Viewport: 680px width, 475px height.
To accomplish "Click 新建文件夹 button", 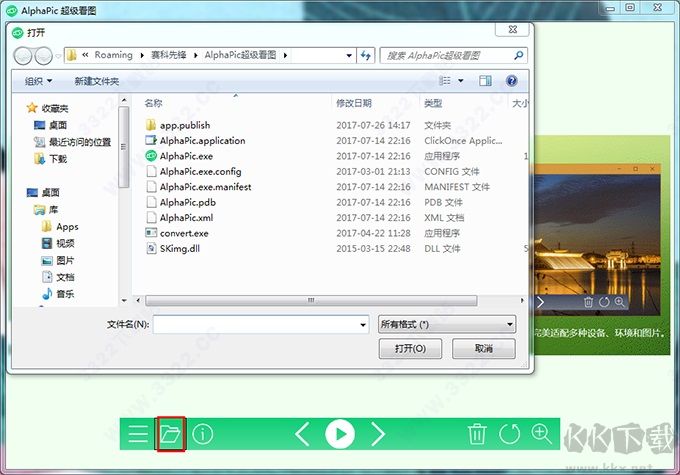I will tap(96, 81).
